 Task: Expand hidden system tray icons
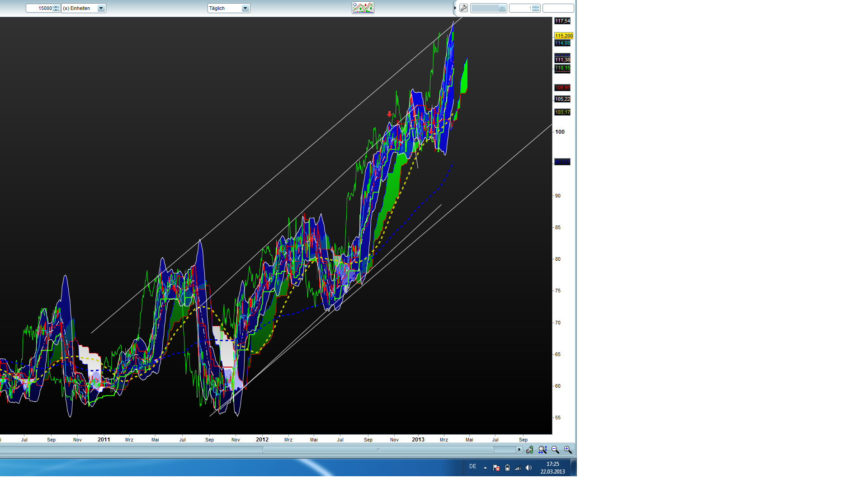484,467
